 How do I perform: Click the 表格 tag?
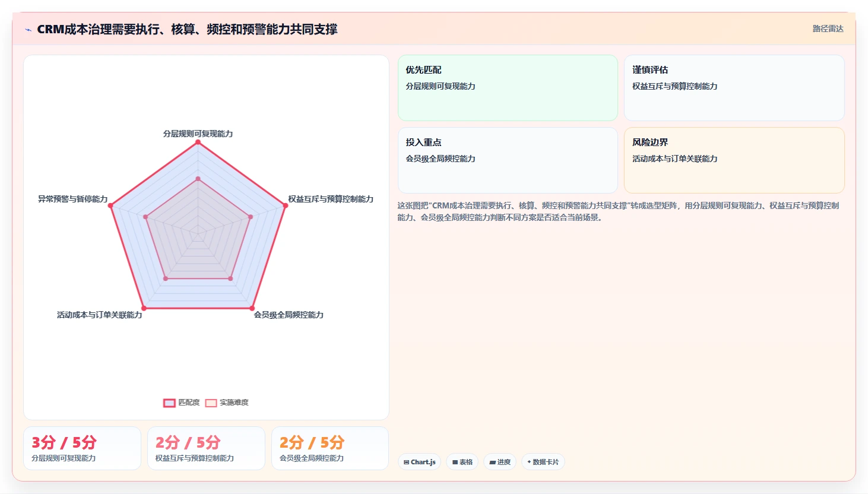click(x=462, y=462)
